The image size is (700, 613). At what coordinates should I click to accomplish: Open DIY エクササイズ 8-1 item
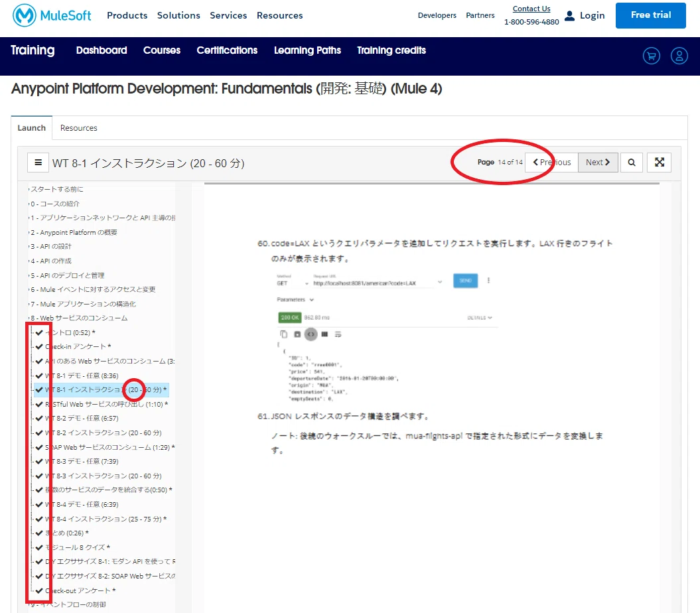pos(110,562)
